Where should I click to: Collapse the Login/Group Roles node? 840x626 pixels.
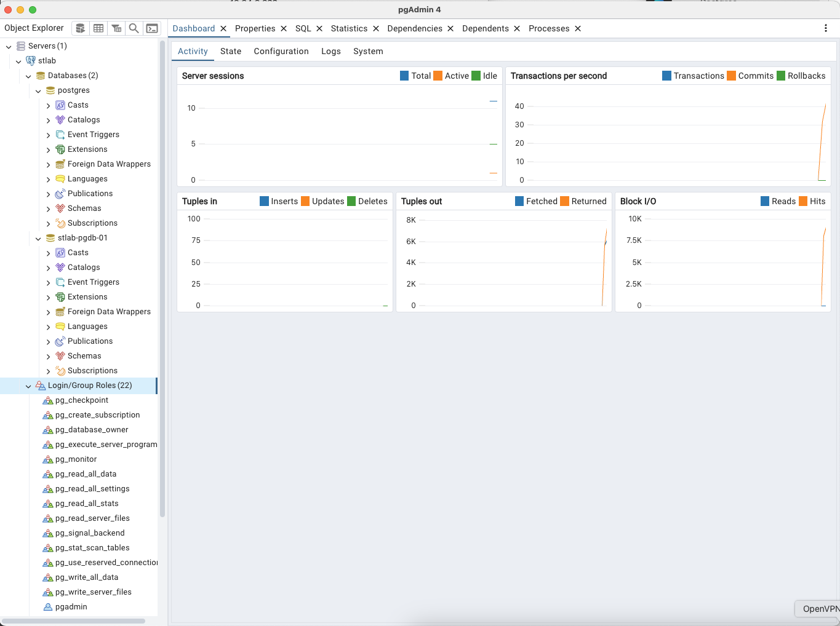click(x=28, y=386)
